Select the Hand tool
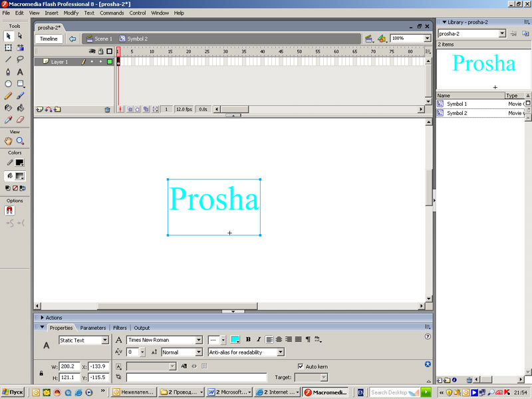532x399 pixels. pos(8,141)
